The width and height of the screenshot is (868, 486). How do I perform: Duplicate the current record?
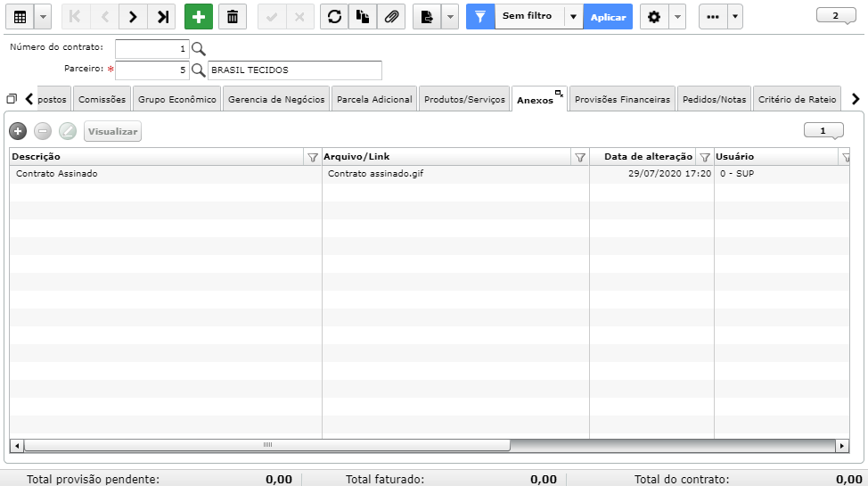[363, 17]
